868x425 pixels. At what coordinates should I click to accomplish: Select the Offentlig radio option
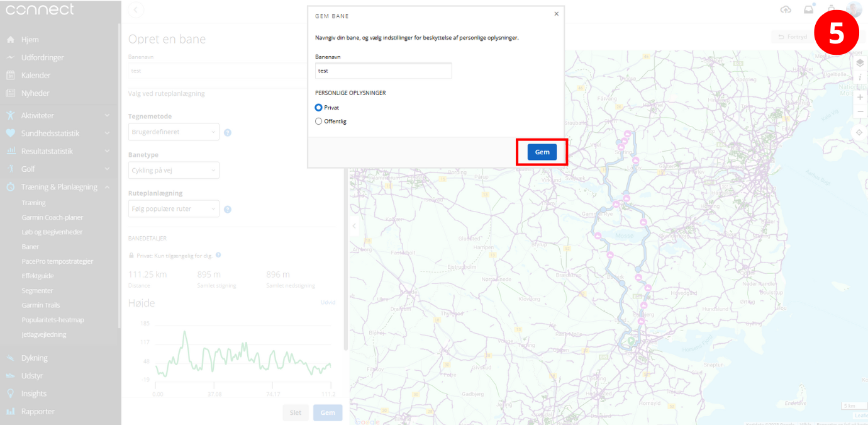click(319, 122)
